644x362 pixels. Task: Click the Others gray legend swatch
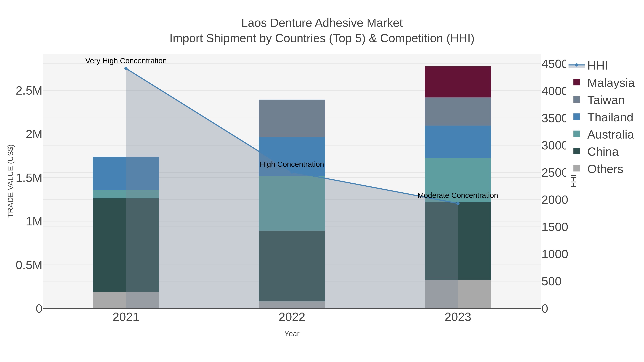click(577, 168)
